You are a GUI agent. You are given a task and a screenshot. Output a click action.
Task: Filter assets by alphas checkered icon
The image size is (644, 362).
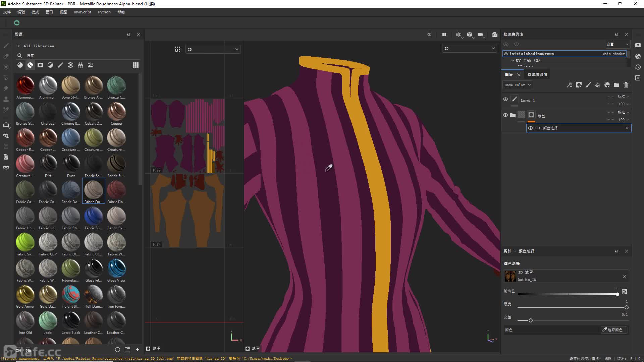click(70, 65)
